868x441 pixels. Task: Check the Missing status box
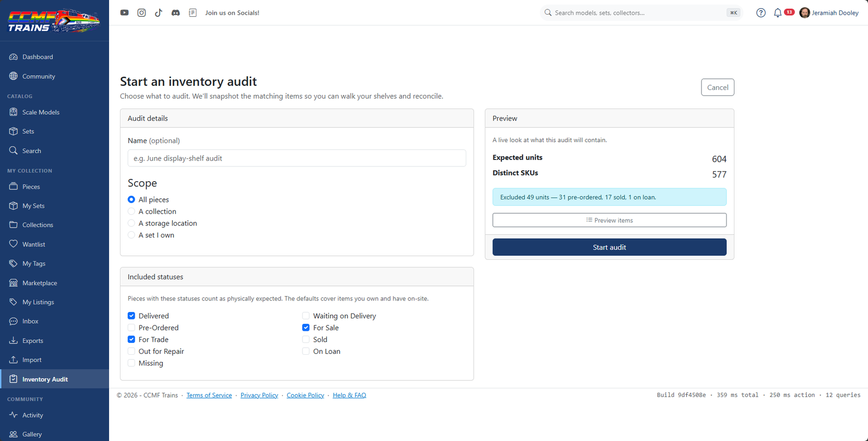point(131,363)
